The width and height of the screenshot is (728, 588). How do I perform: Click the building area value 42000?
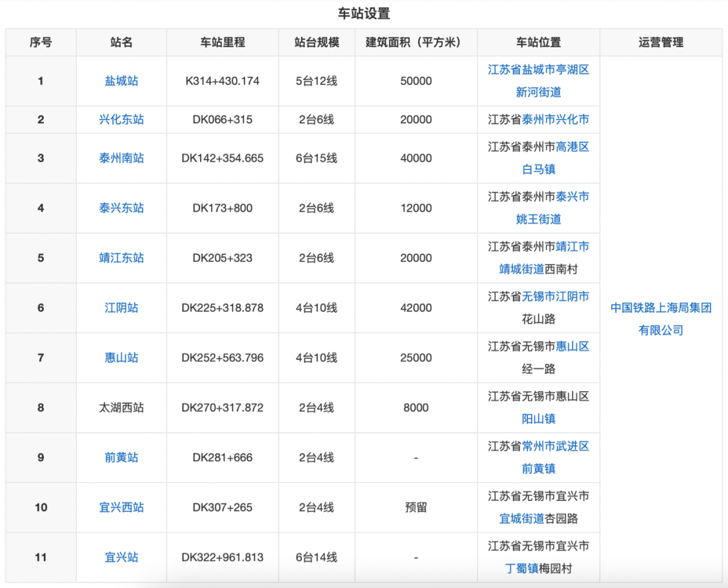[x=416, y=307]
